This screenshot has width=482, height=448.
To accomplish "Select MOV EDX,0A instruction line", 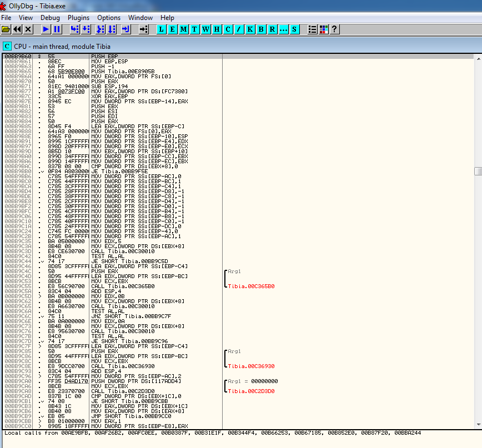I will point(108,321).
